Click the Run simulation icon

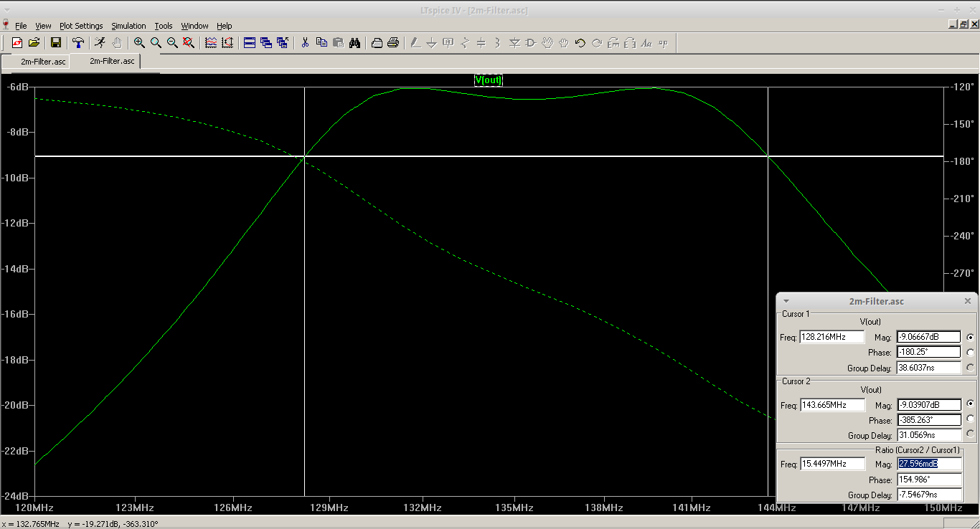pyautogui.click(x=100, y=43)
